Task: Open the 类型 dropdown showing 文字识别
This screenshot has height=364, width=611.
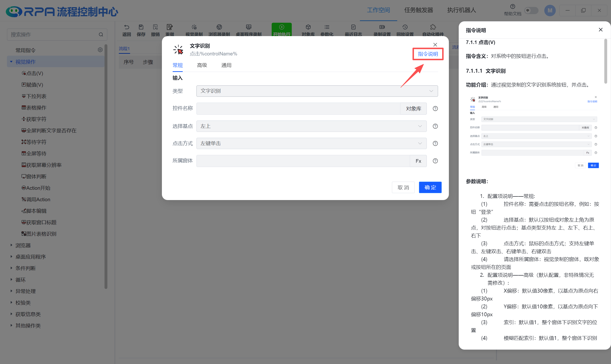Action: tap(317, 91)
